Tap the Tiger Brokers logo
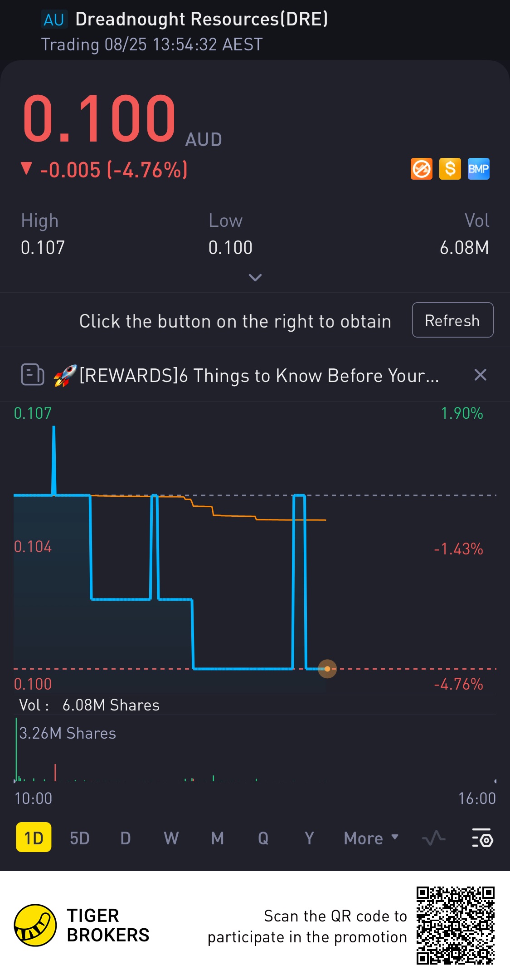This screenshot has height=980, width=510. [x=35, y=925]
